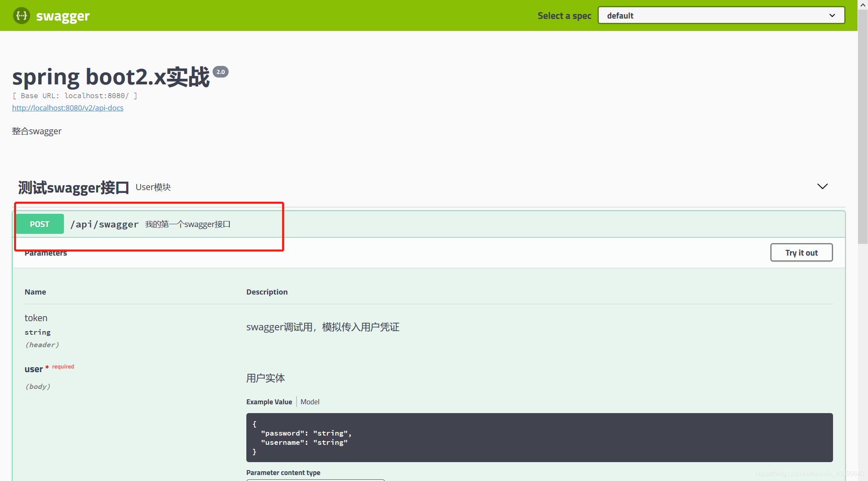Click dropdown arrow in spec selector
The width and height of the screenshot is (868, 481).
tap(832, 16)
